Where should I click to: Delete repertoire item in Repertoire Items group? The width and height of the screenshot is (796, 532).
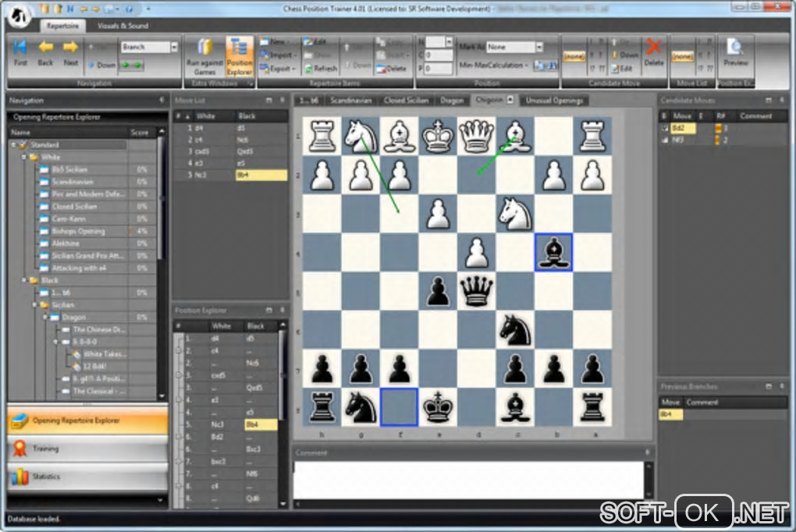pyautogui.click(x=391, y=68)
